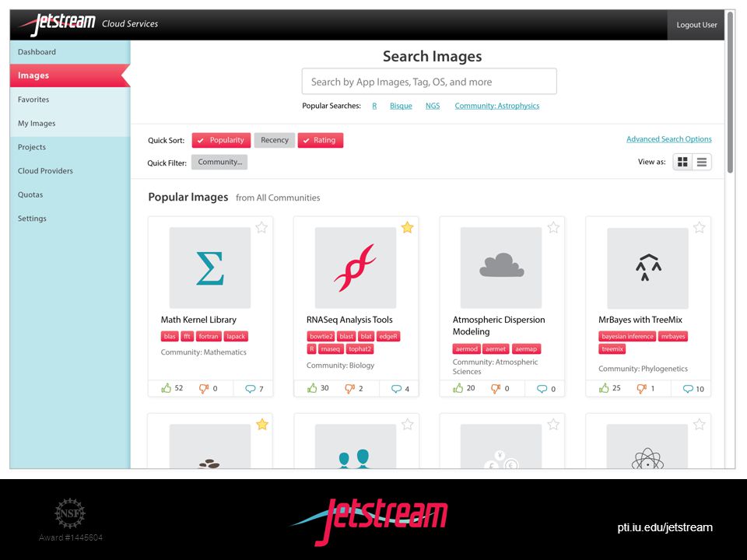
Task: Open comments for MrBayes with TreeMix
Action: tap(688, 389)
